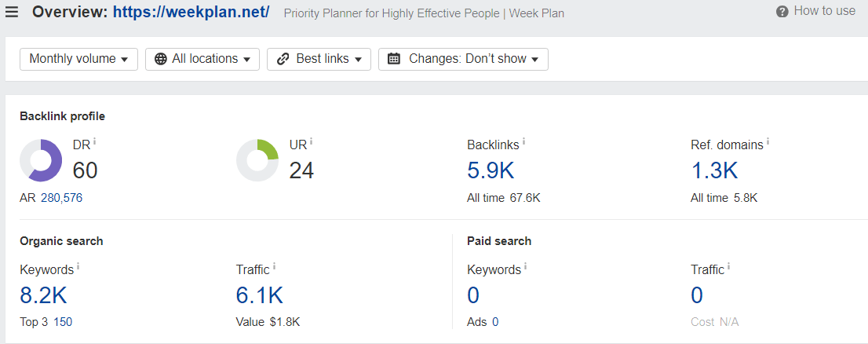Image resolution: width=868 pixels, height=344 pixels.
Task: Click the info icon beside Organic Keywords
Action: (x=78, y=267)
